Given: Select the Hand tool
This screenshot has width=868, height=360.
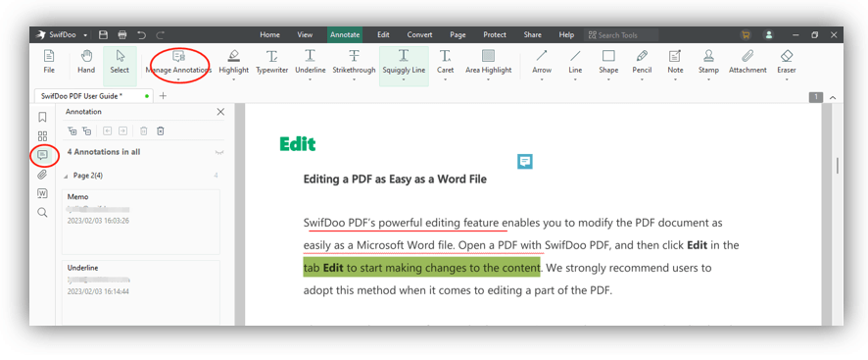Looking at the screenshot, I should [86, 62].
